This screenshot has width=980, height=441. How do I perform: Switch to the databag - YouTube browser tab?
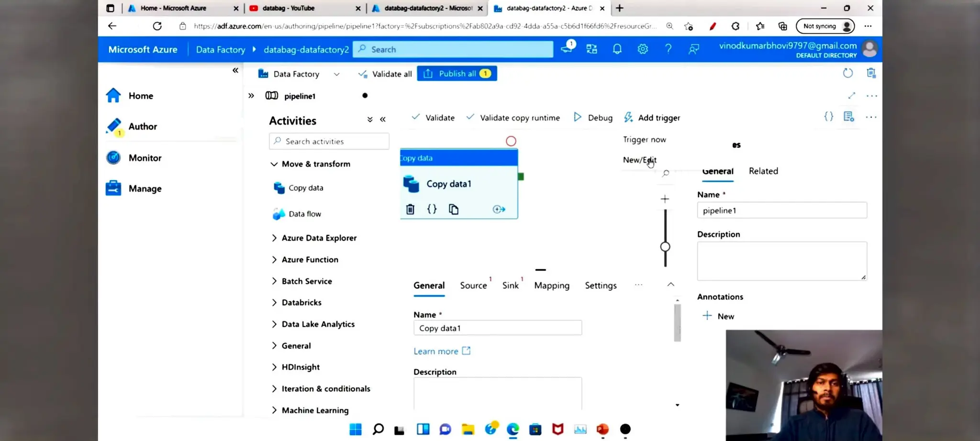305,8
